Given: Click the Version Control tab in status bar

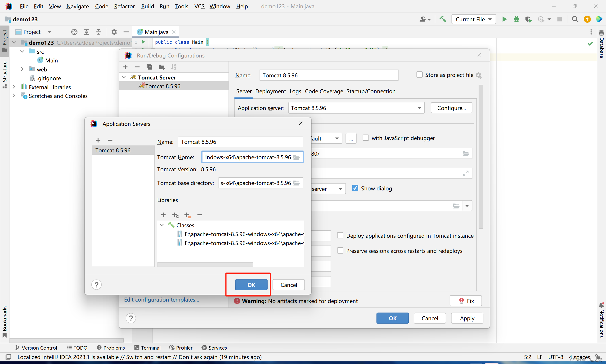Looking at the screenshot, I should pyautogui.click(x=36, y=347).
